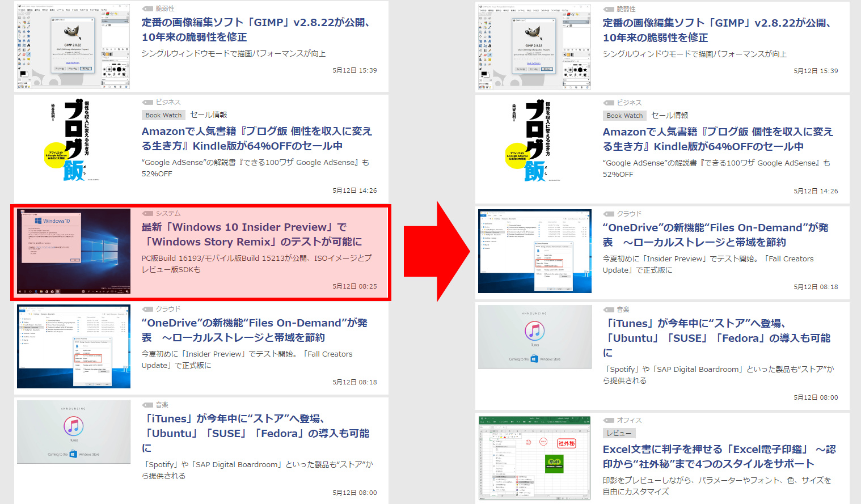Open Windows 10 Insider Preview thumbnail
The width and height of the screenshot is (861, 504).
74,251
